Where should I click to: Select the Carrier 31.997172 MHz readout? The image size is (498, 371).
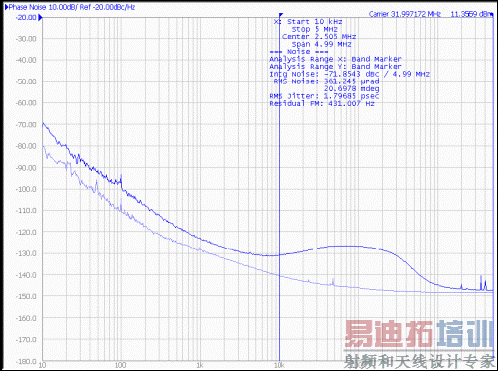[x=405, y=14]
